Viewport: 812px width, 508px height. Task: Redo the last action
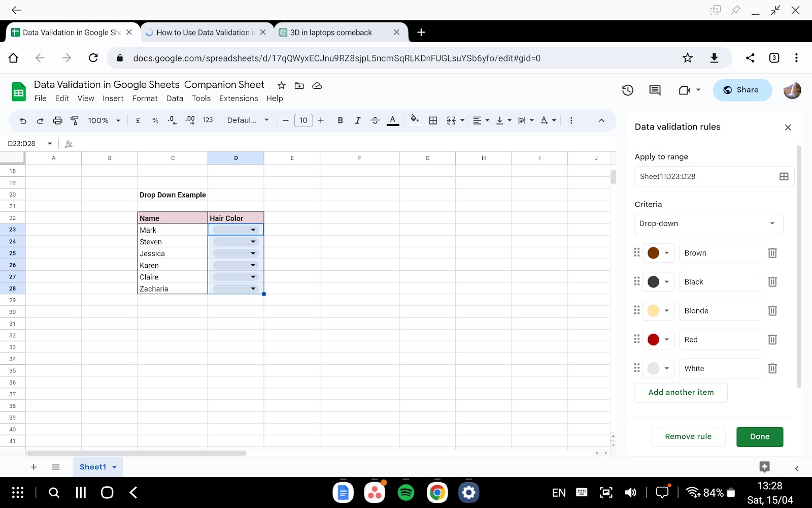(x=40, y=120)
